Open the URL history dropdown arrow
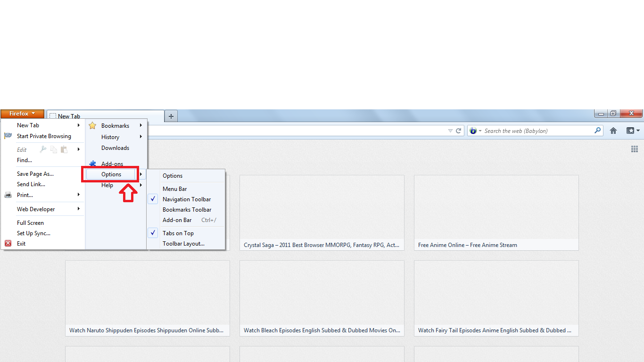 [450, 131]
